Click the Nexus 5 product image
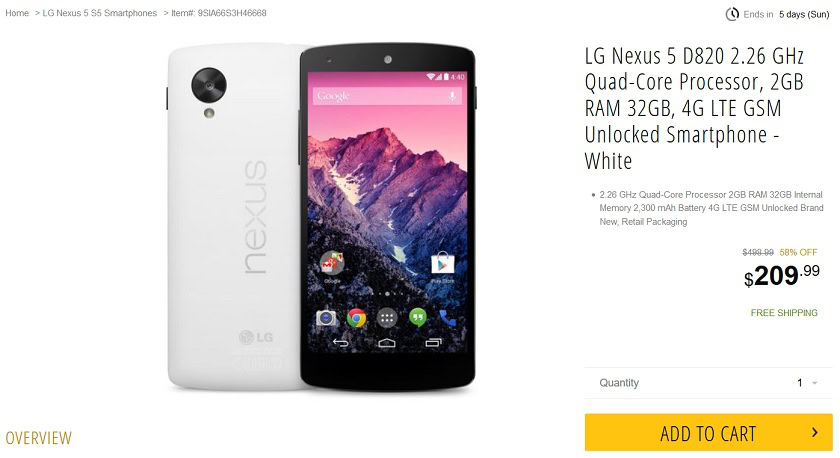Viewport: 840px width, 458px height. click(321, 217)
